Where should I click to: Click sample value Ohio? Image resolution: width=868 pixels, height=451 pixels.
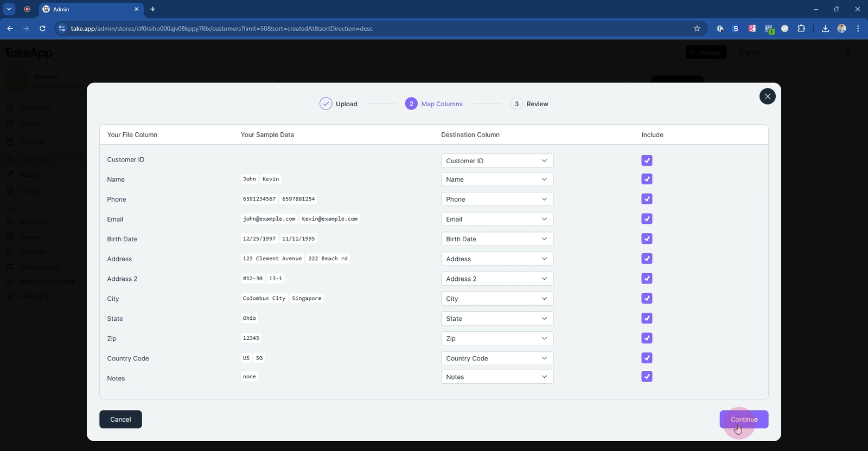point(250,318)
